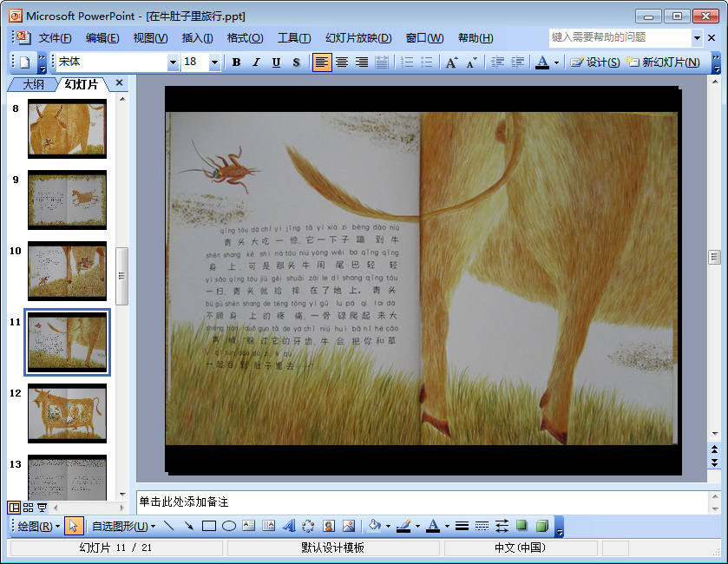Select slide 12 thumbnail

pyautogui.click(x=68, y=413)
